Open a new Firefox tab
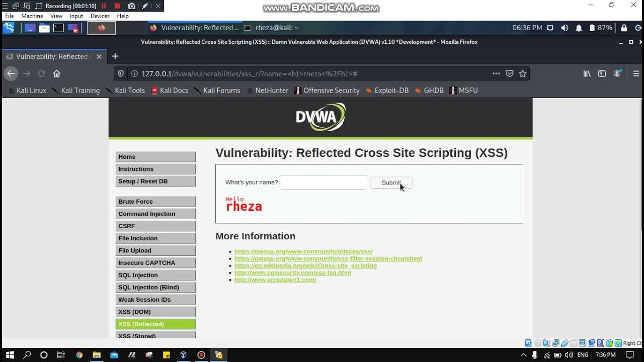The height and width of the screenshot is (362, 644). tap(115, 56)
